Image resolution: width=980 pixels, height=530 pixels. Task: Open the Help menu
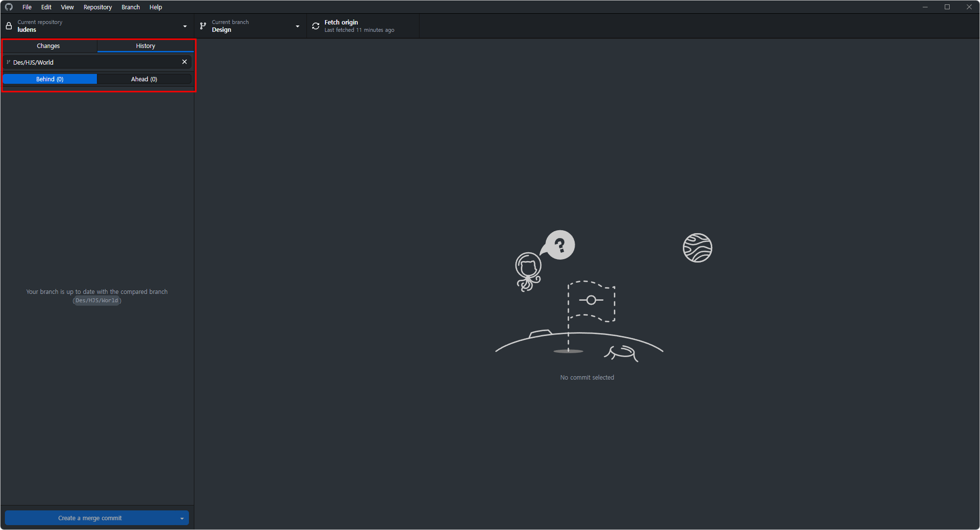coord(156,7)
